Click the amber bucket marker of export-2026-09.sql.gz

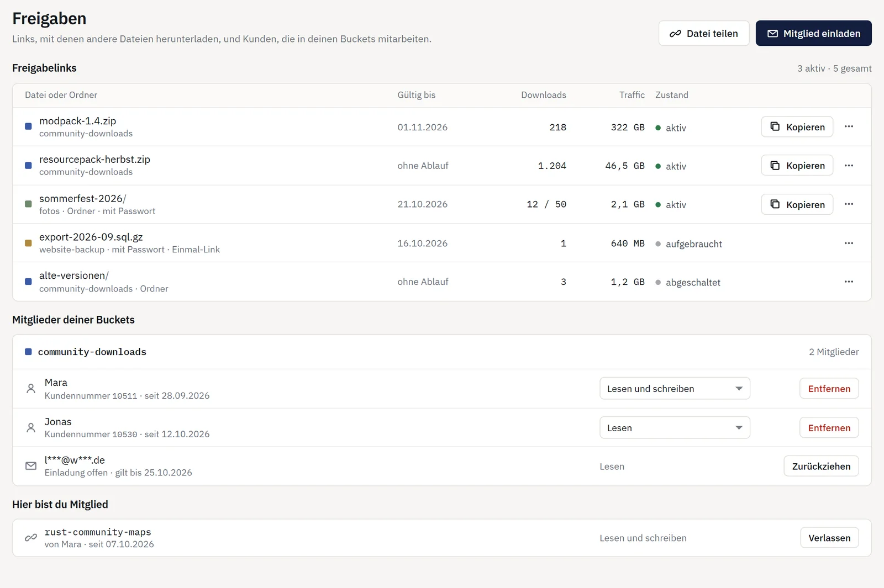(28, 243)
